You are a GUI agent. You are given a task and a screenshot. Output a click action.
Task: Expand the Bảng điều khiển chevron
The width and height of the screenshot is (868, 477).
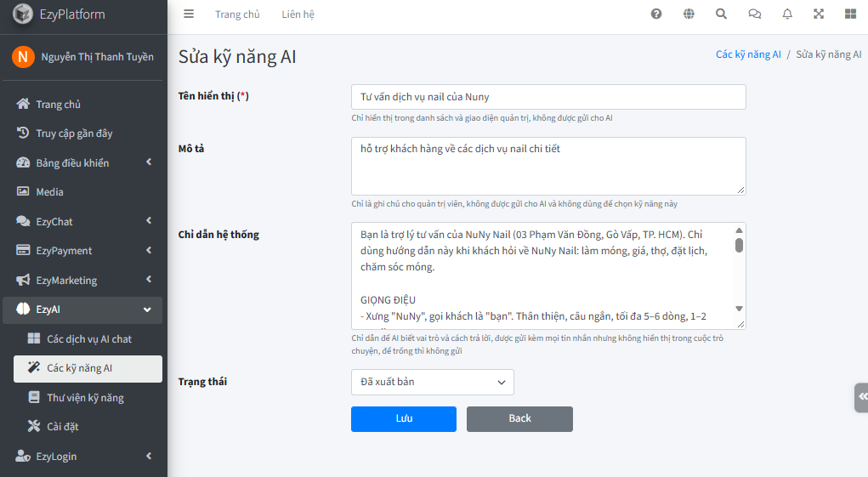149,162
